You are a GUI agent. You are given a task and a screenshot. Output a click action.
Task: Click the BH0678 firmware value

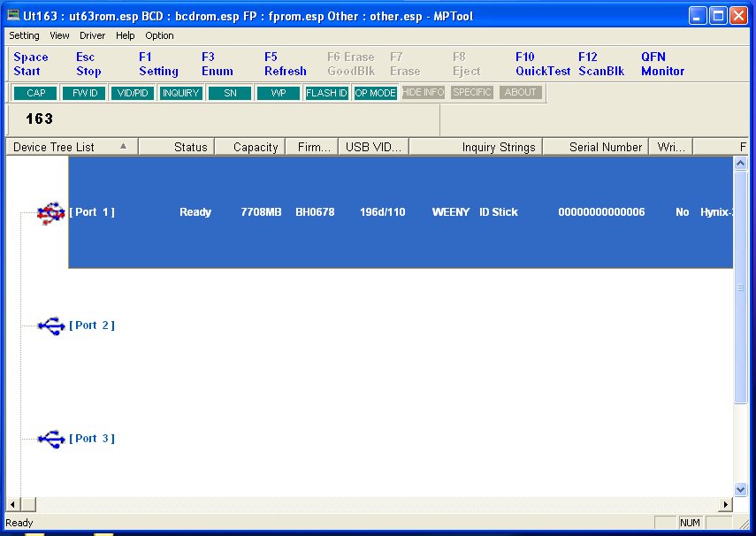click(x=315, y=212)
